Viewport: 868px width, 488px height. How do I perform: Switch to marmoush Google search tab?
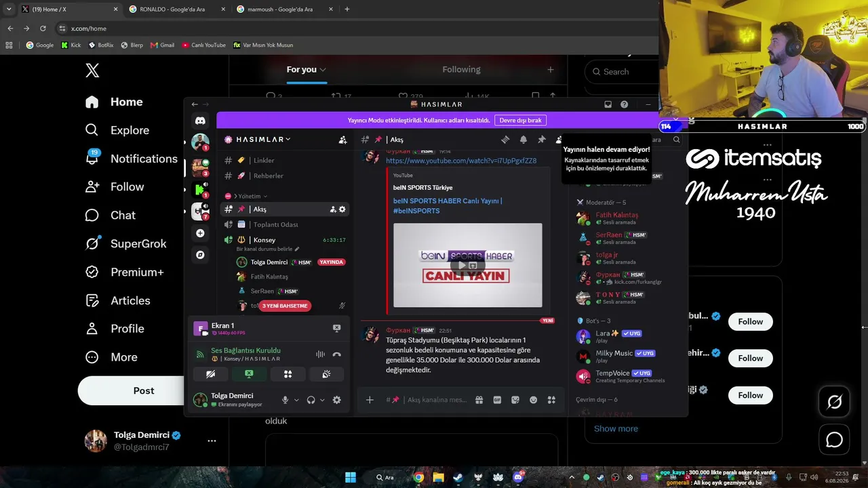[x=285, y=9]
